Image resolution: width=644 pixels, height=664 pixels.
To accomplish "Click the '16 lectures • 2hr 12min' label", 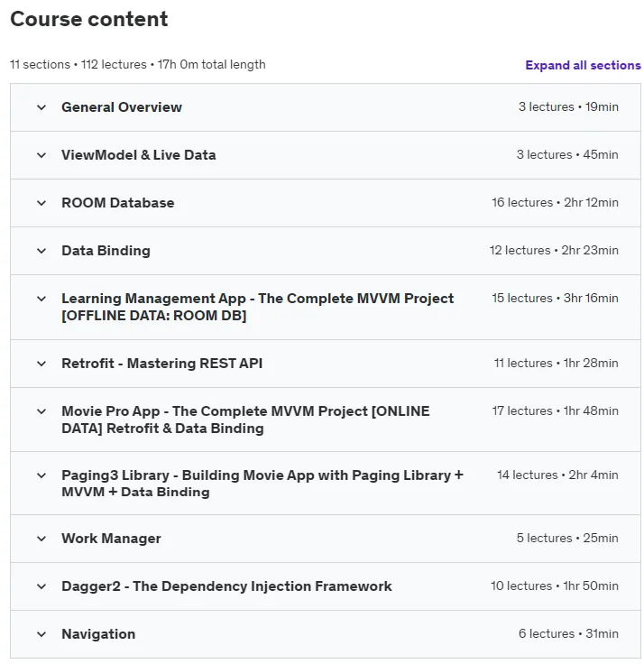I will coord(555,202).
